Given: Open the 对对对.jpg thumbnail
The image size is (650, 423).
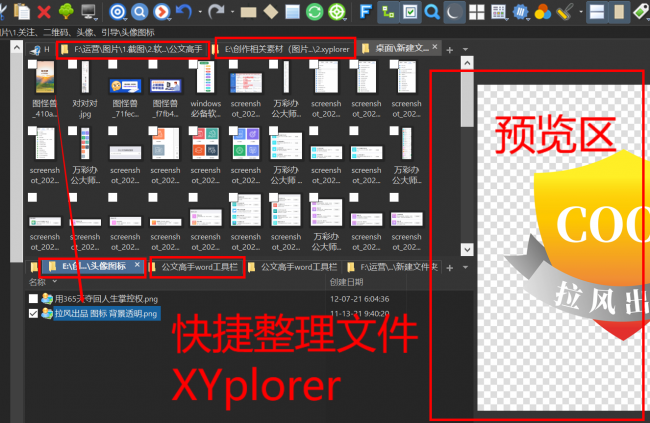Looking at the screenshot, I should coord(85,77).
